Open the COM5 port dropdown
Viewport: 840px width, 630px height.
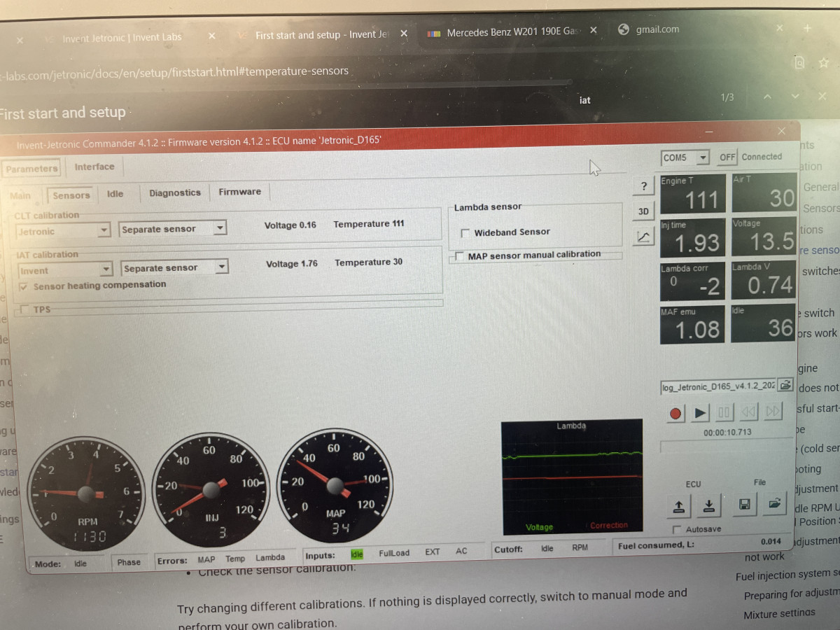tap(703, 158)
